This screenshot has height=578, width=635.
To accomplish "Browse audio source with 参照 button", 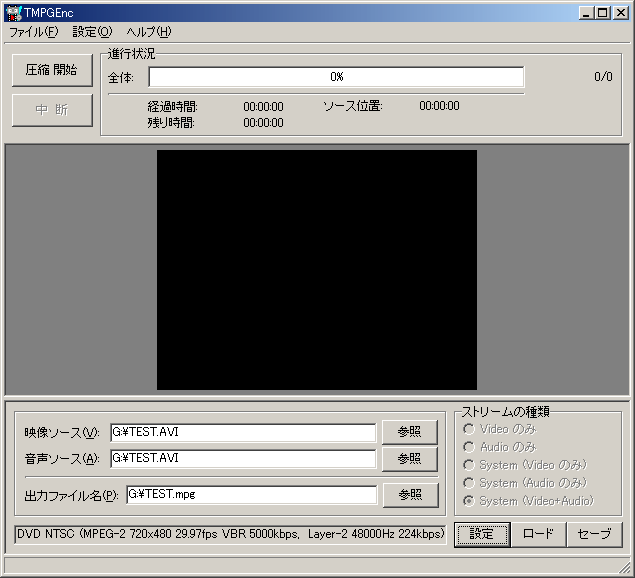I will click(x=410, y=459).
